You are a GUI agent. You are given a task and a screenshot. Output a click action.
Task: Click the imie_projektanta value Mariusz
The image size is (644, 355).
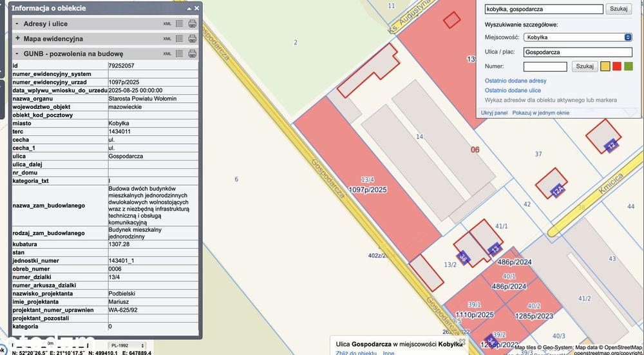pyautogui.click(x=118, y=302)
